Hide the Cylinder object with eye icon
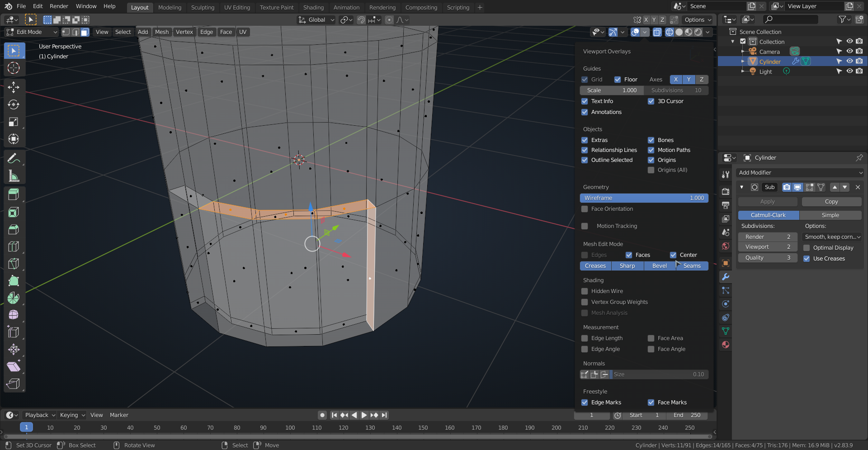Screen dimensions: 868x450 coord(849,62)
